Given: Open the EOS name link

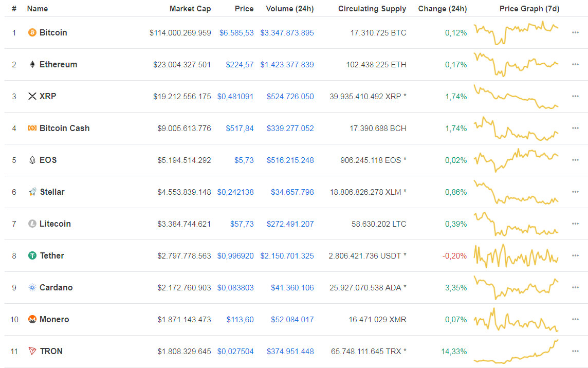Looking at the screenshot, I should [48, 160].
